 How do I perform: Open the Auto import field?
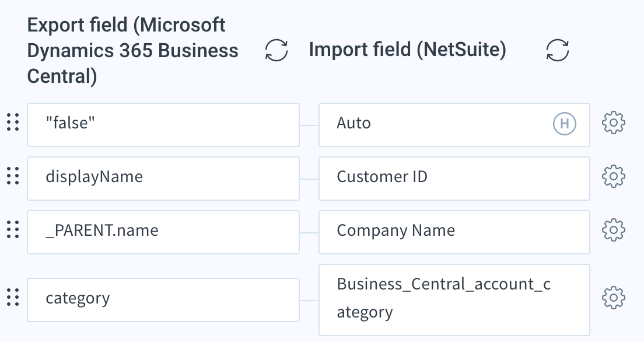click(x=454, y=125)
